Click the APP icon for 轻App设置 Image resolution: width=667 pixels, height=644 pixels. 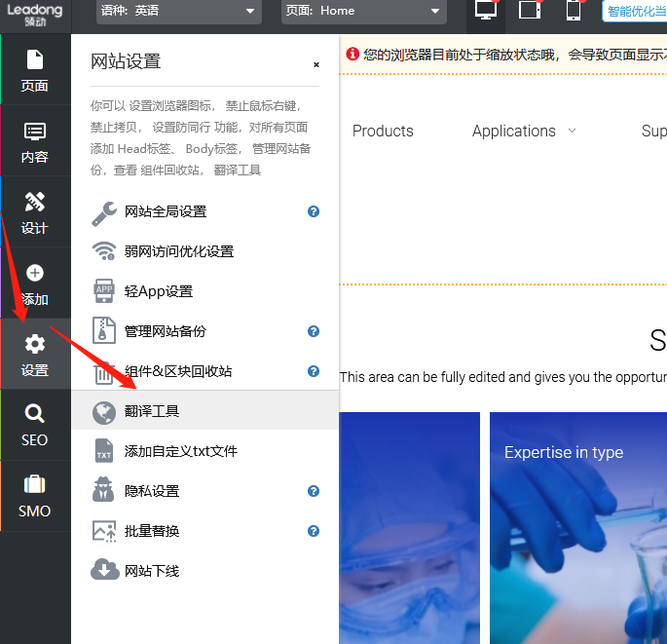[104, 291]
